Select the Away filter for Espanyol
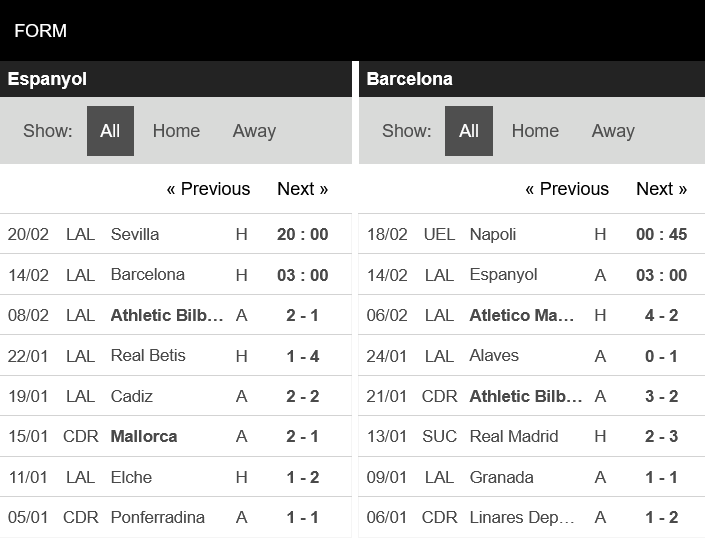Viewport: 705px width, 547px height. click(x=254, y=131)
